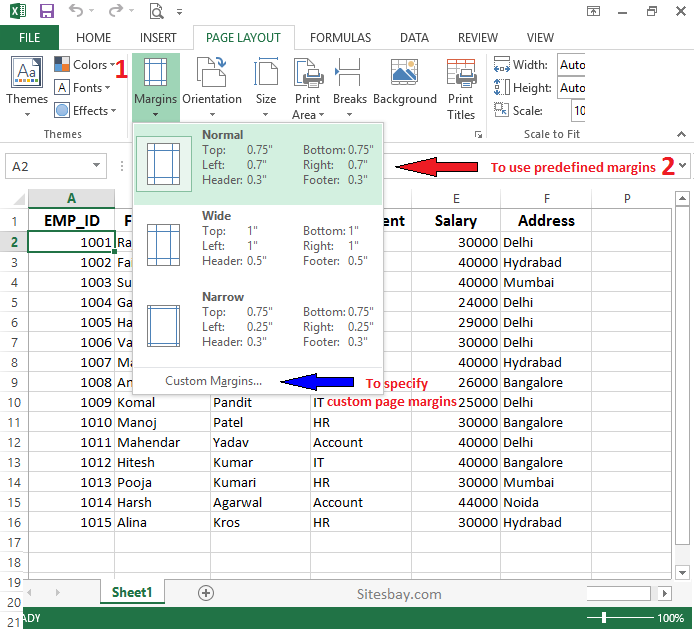Open theme Colors menu
The width and height of the screenshot is (694, 634).
click(85, 65)
